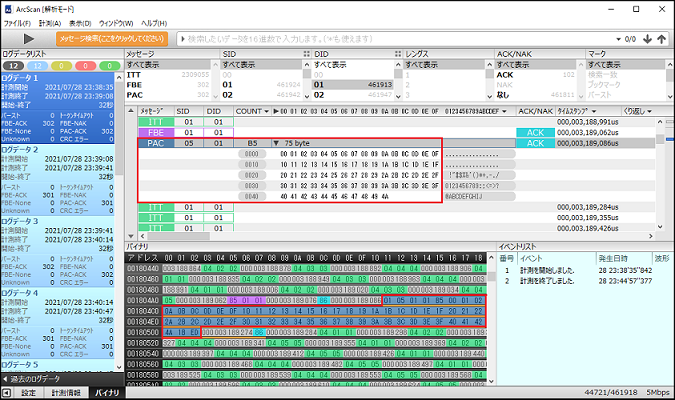
Task: Select ログデータ 1 in log list
Action: tap(57, 108)
